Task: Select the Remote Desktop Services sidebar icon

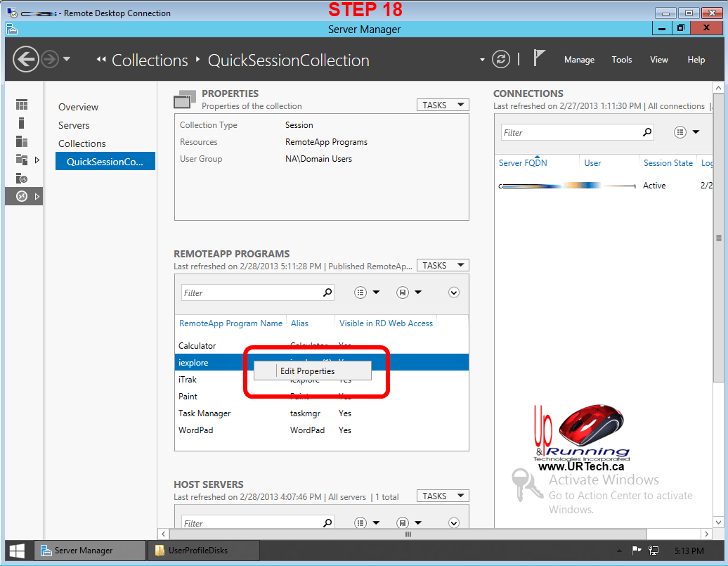Action: click(x=22, y=196)
